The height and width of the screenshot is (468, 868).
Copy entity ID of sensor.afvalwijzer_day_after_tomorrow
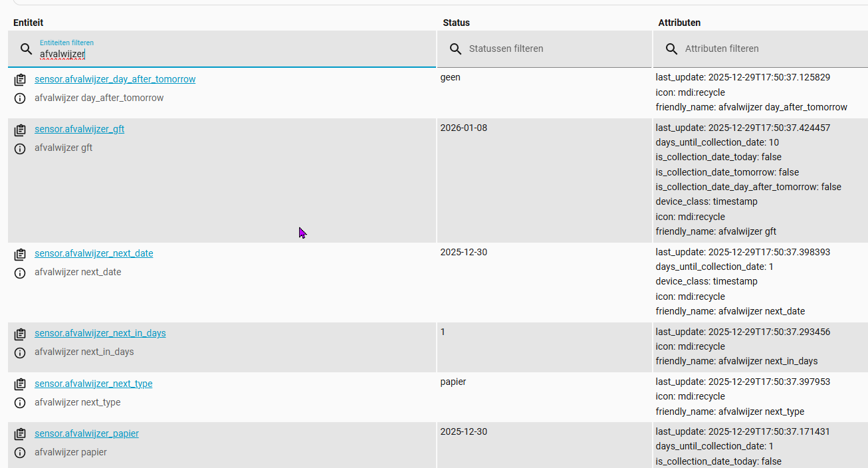[20, 80]
